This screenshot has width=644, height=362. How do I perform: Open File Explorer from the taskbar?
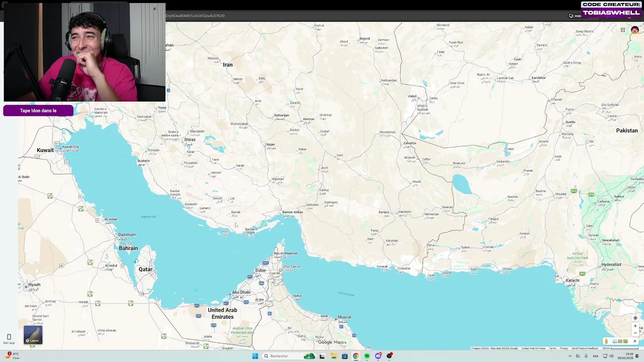coord(334,356)
